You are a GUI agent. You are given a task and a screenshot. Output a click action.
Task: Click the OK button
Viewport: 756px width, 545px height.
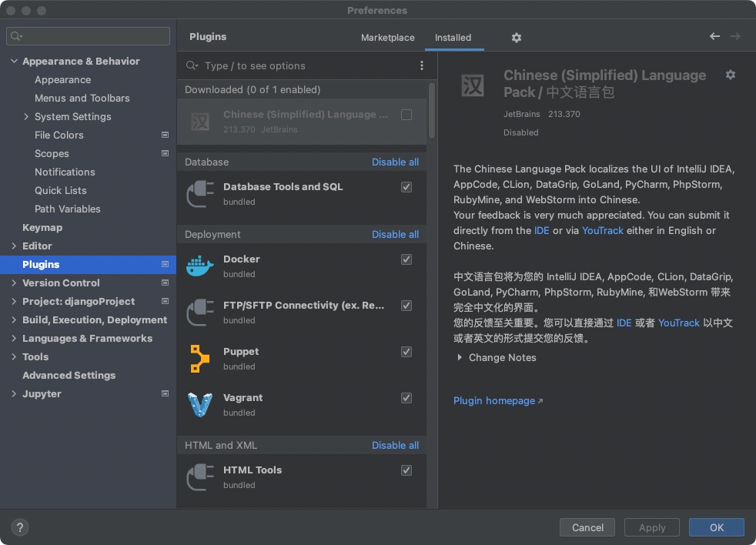pos(717,527)
